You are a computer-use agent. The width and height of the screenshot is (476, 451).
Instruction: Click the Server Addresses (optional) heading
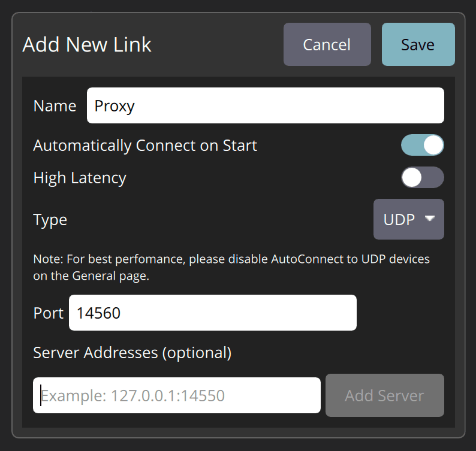[132, 353]
